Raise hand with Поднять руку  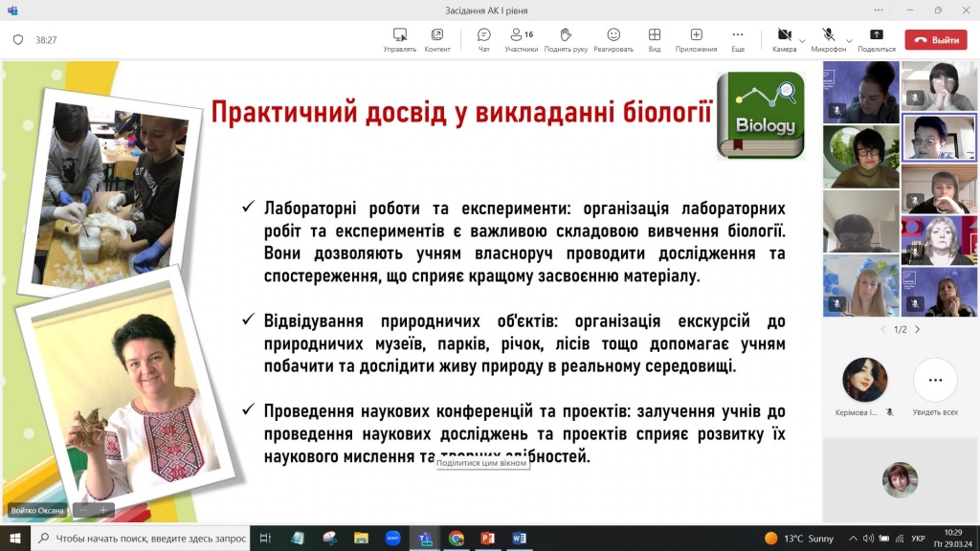pyautogui.click(x=566, y=39)
